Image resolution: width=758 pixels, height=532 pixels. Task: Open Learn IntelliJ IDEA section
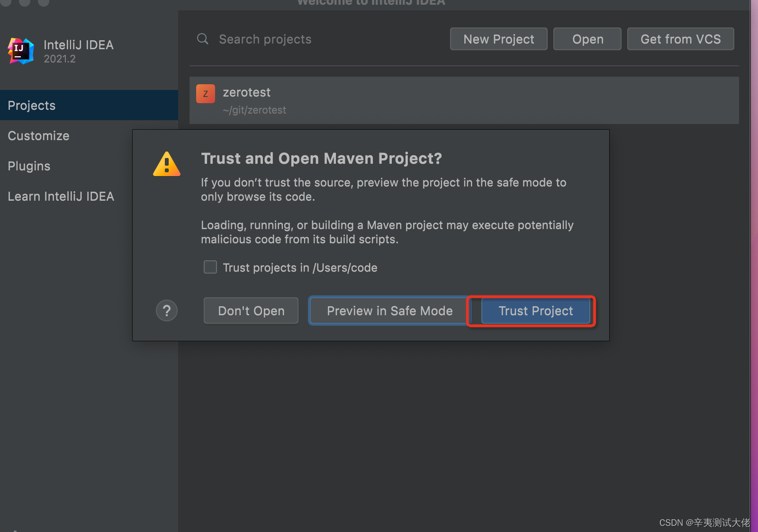[61, 196]
